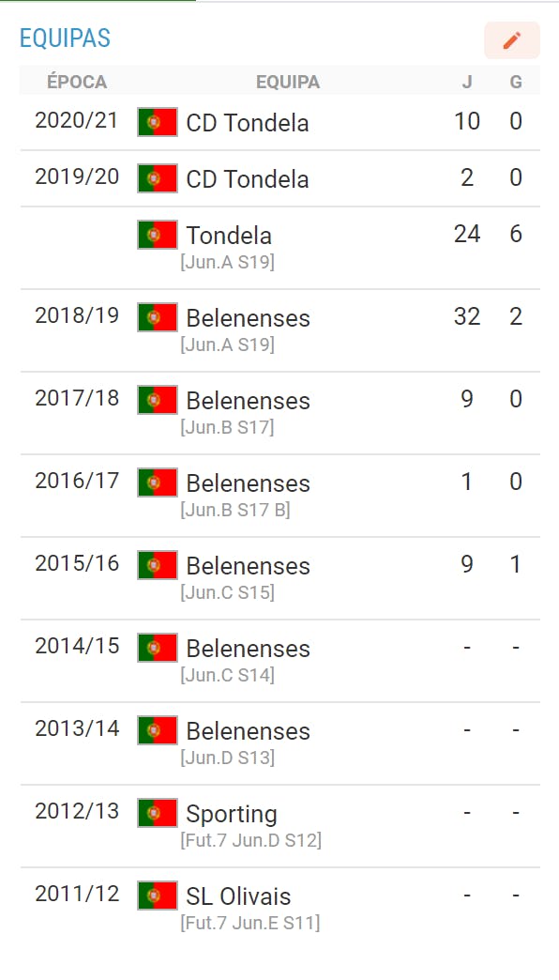559x980 pixels.
Task: Click the flag in the 2013/14 Belenenses row
Action: point(158,730)
